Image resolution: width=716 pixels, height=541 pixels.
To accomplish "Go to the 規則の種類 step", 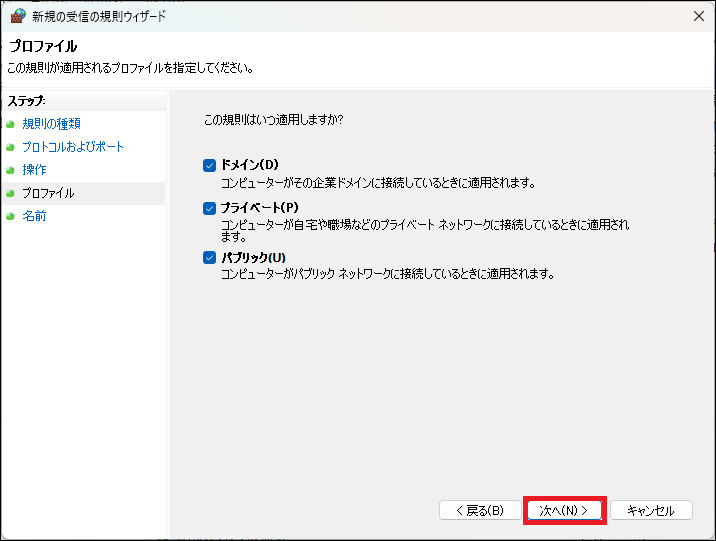I will pyautogui.click(x=52, y=124).
